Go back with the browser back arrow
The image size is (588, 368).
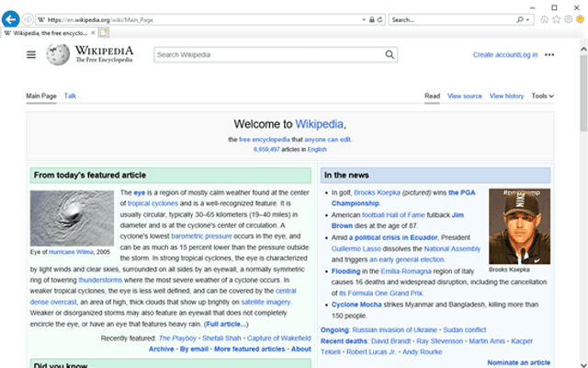(10, 19)
